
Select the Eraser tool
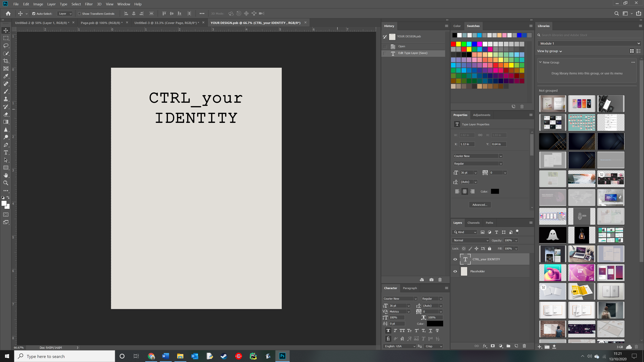6,114
